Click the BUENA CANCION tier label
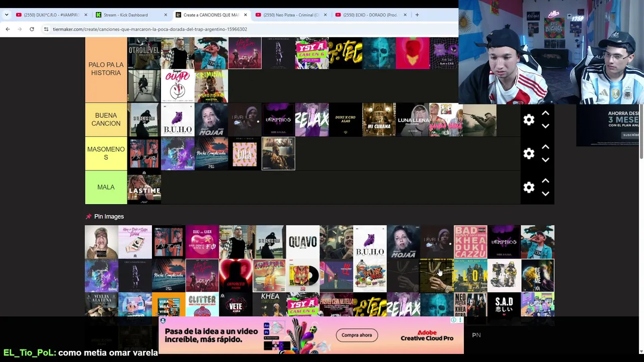 point(106,120)
